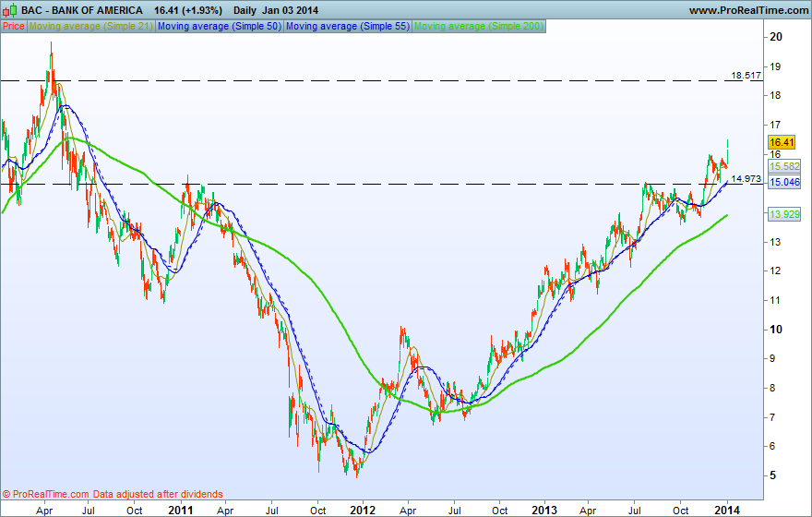
Task: Click the 2013 year label on time axis
Action: pyautogui.click(x=544, y=511)
